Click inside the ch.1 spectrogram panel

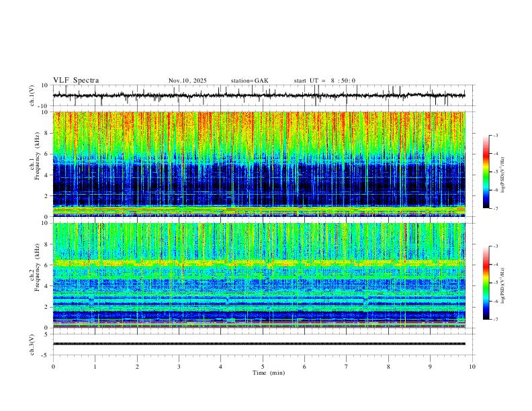point(259,164)
